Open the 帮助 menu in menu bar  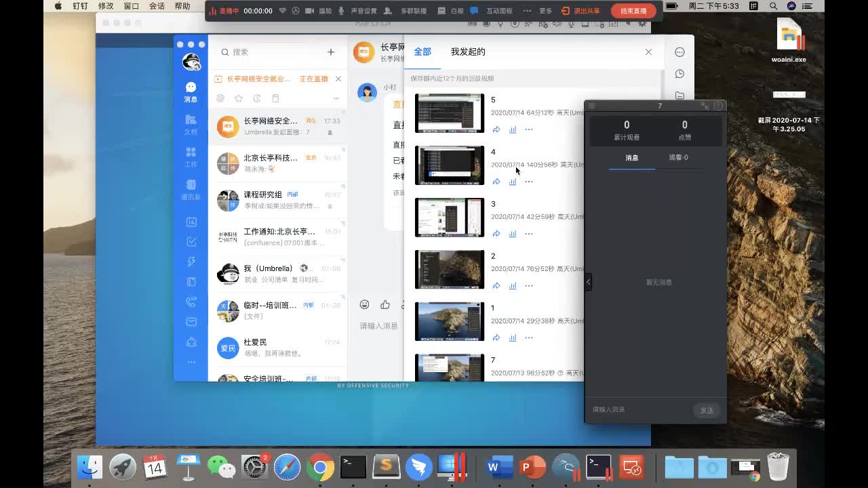(182, 6)
